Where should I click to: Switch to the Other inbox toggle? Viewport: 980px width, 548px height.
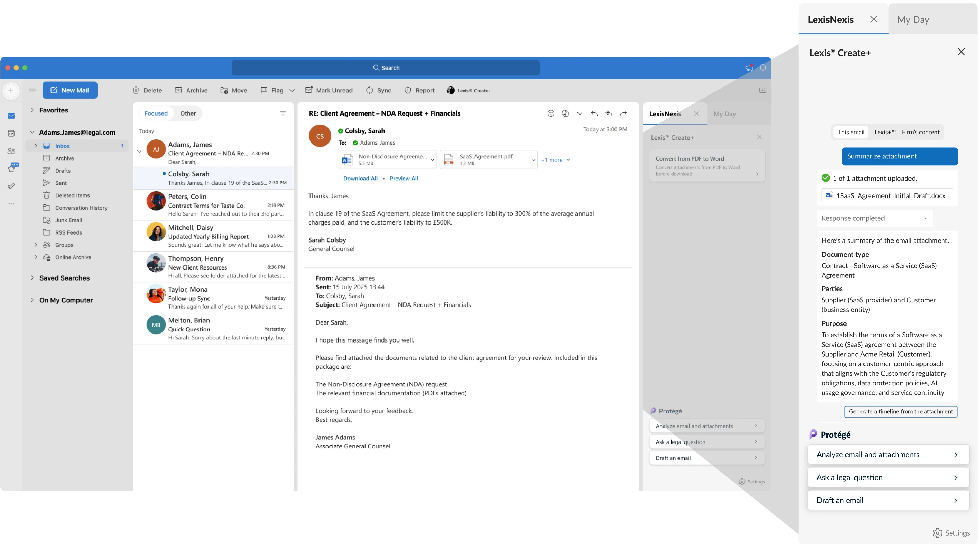188,113
